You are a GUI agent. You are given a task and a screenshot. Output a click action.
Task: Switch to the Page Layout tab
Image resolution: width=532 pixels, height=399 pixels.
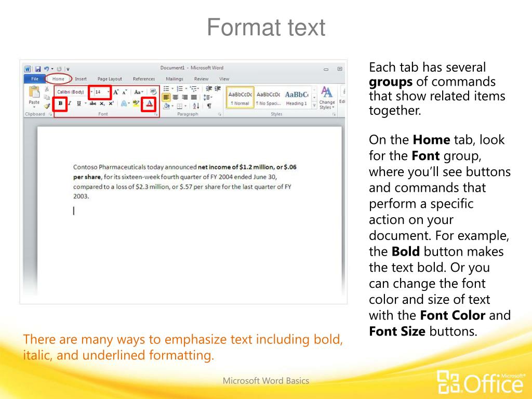click(110, 79)
